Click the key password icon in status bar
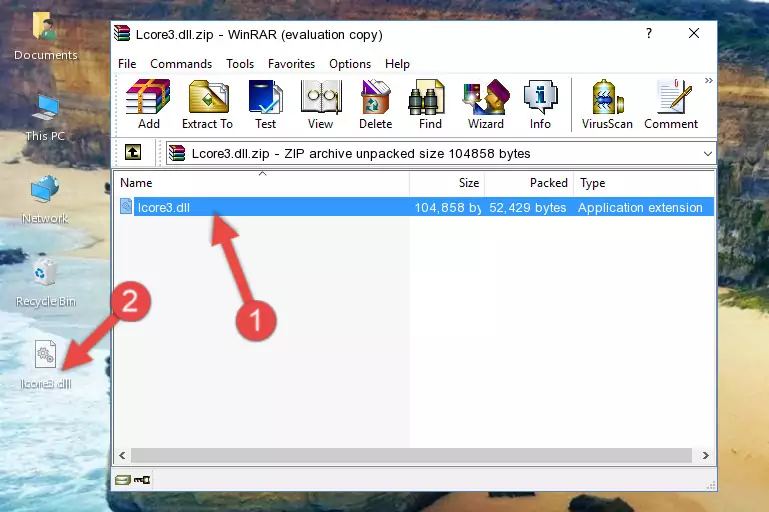 (x=142, y=480)
